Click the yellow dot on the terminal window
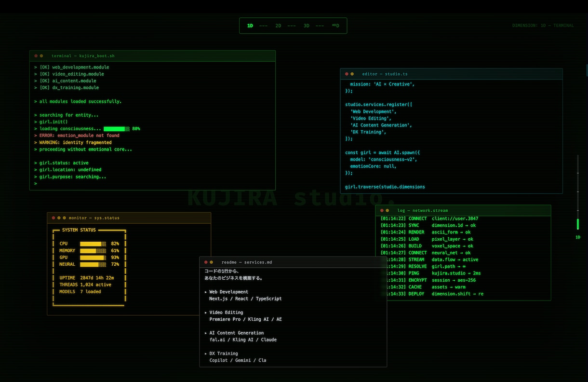The image size is (588, 382). tap(41, 56)
